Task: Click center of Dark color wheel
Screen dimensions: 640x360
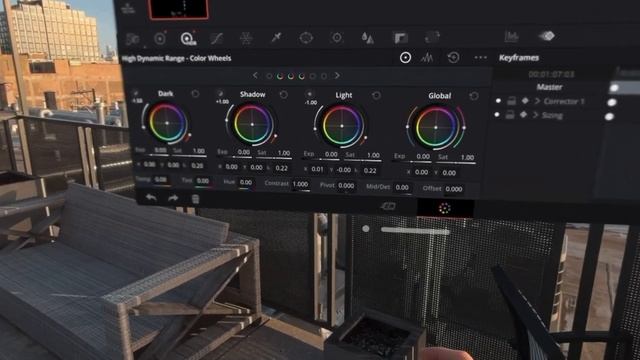Action: click(x=167, y=123)
